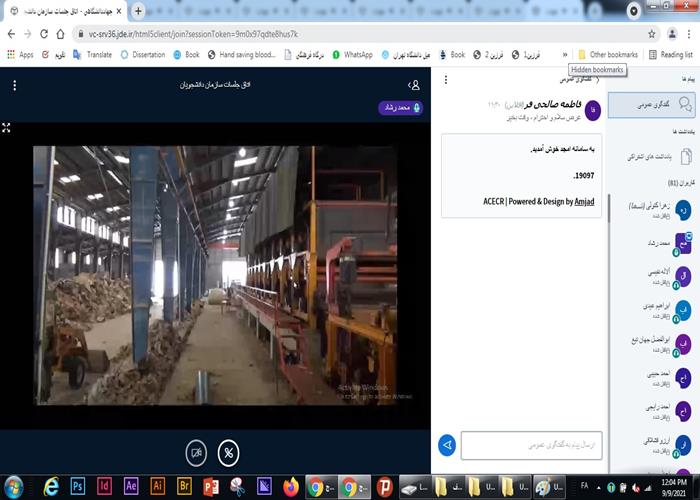Select the public chat item in the sidebar
This screenshot has height=500, width=700.
[x=652, y=105]
